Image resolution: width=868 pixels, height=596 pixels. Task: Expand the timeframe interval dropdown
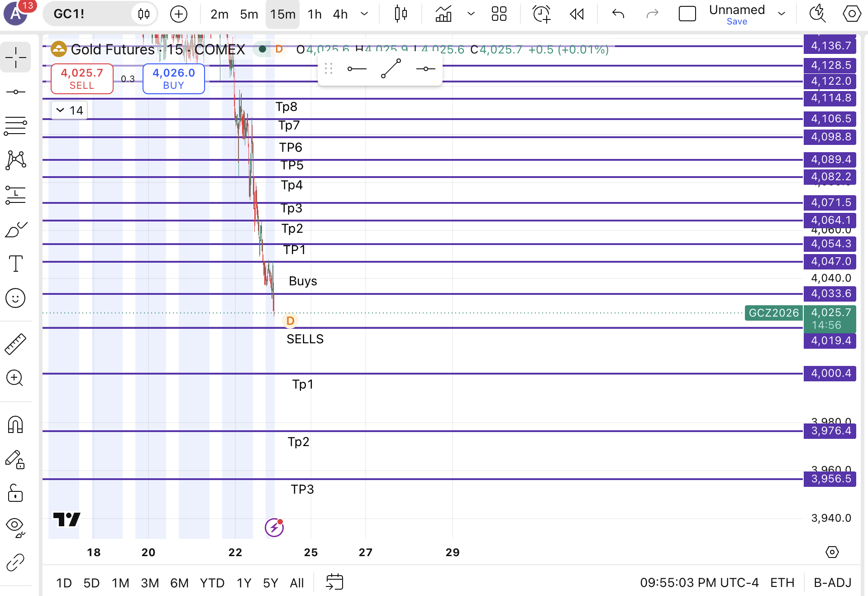[364, 14]
